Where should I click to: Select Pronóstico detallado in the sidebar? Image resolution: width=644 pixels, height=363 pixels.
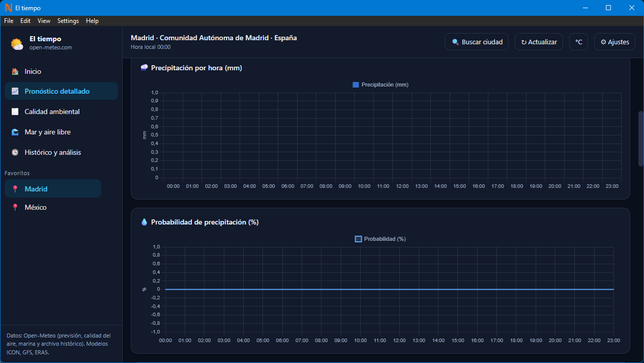[x=61, y=92]
